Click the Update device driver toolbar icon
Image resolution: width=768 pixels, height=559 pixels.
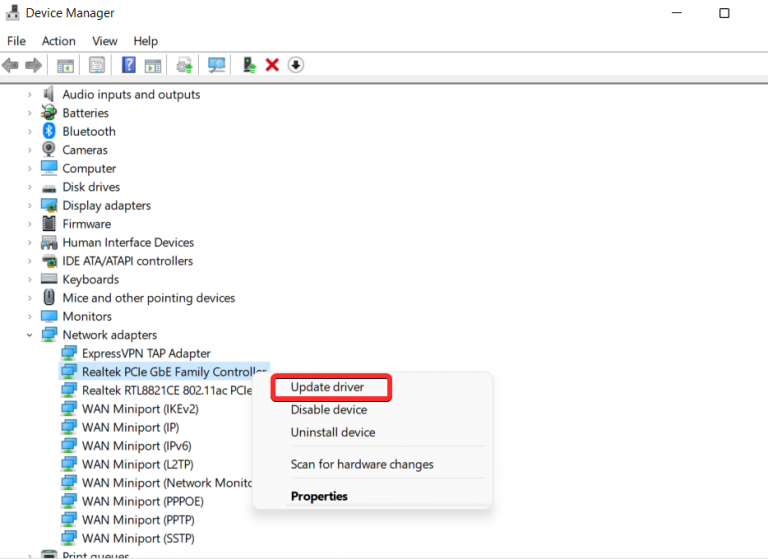click(185, 65)
